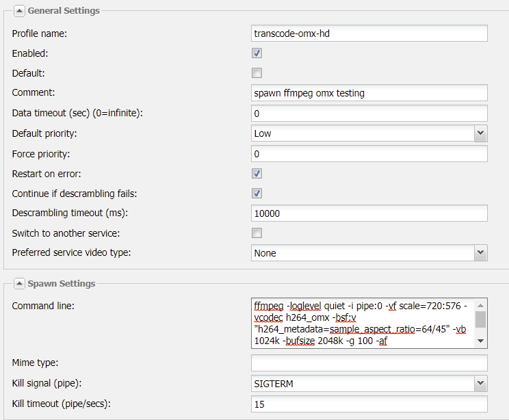Focus the Kill timeout field
The width and height of the screenshot is (509, 420).
369,404
